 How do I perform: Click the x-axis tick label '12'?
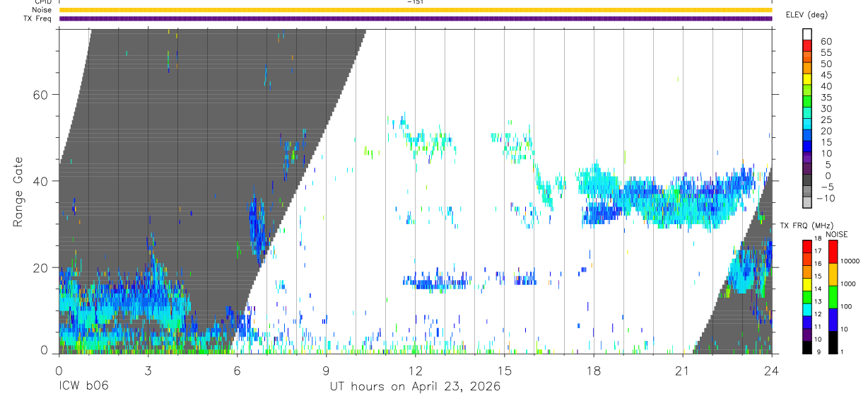click(x=415, y=370)
